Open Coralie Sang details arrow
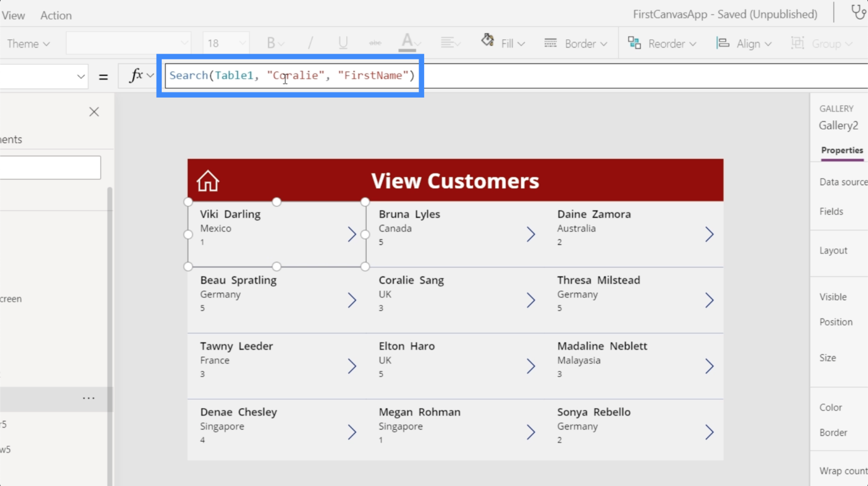Screen dimensions: 868x486 tap(531, 301)
